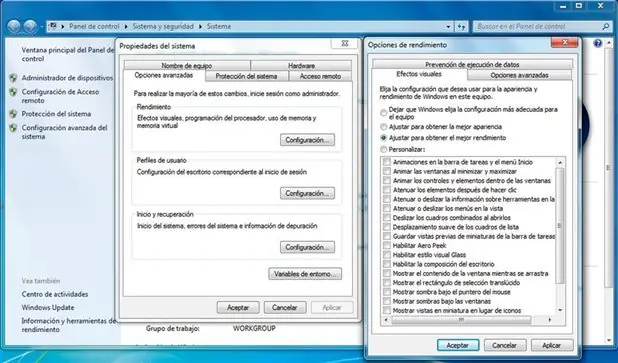Open the blue help question mark
618x363 pixels.
598,43
